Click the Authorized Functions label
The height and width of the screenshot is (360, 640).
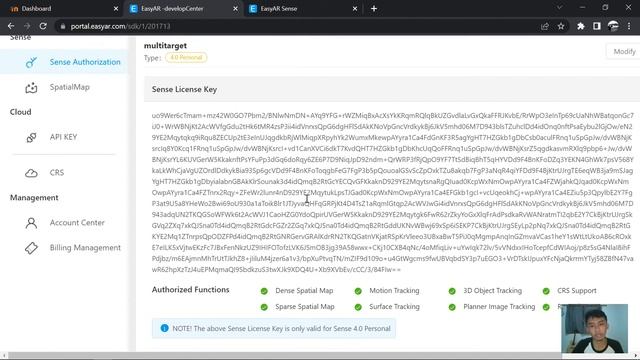(x=191, y=290)
